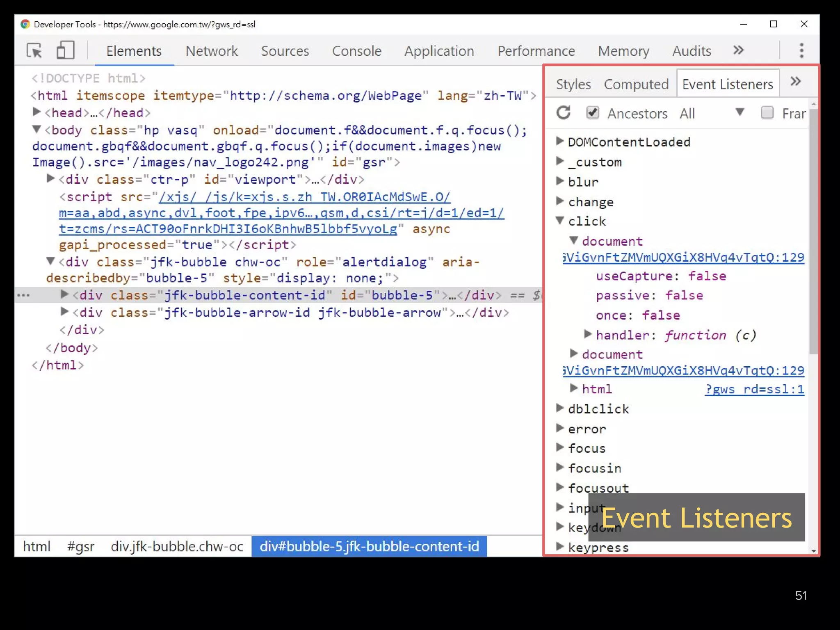Click the useCapture: false property
The height and width of the screenshot is (630, 840).
pos(661,276)
